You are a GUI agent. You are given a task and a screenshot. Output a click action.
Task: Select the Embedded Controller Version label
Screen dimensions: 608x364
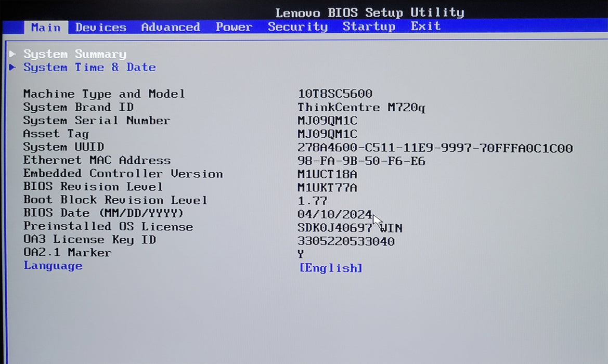coord(123,174)
